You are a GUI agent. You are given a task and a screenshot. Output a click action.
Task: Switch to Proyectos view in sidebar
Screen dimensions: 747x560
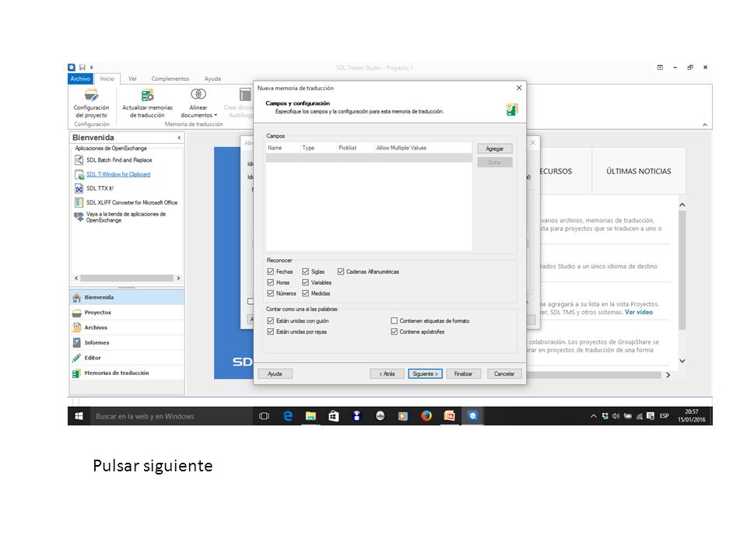(x=127, y=313)
